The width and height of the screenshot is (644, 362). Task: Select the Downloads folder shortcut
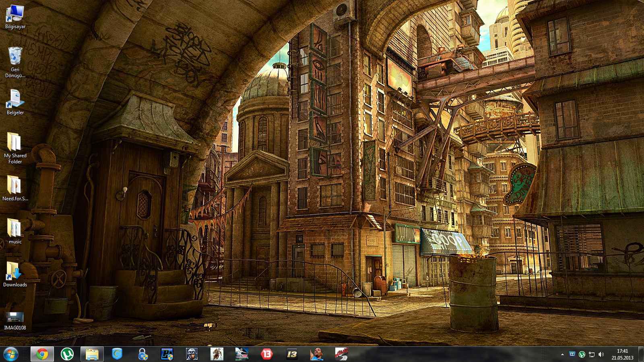(15, 274)
